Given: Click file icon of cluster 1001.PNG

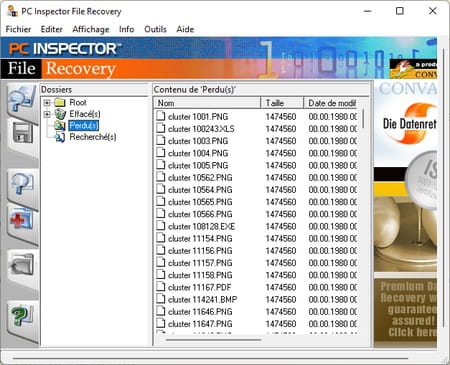Looking at the screenshot, I should coord(161,116).
